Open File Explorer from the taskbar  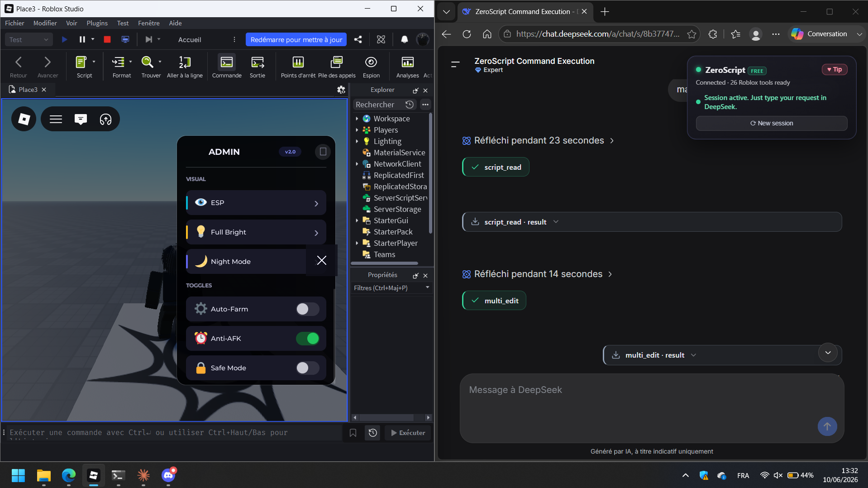click(x=44, y=475)
